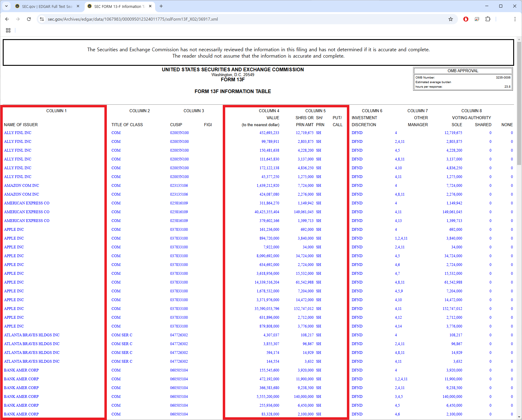
Task: Click the vertical page scrollbar
Action: click(519, 103)
